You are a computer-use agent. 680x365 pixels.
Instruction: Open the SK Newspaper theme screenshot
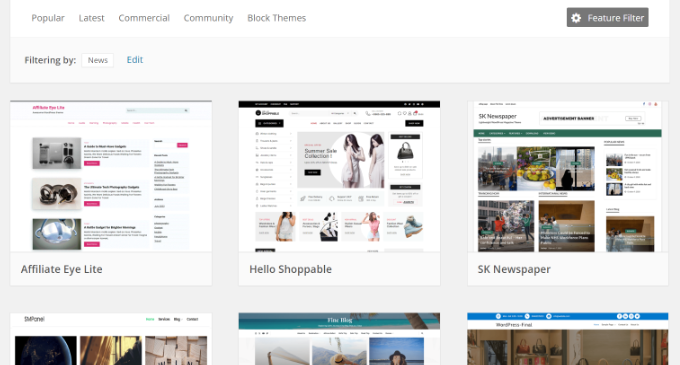click(x=568, y=176)
